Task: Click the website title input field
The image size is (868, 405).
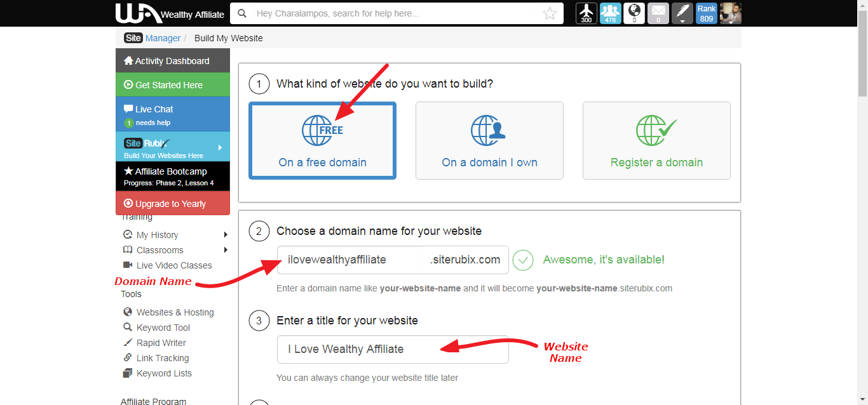Action: tap(393, 349)
